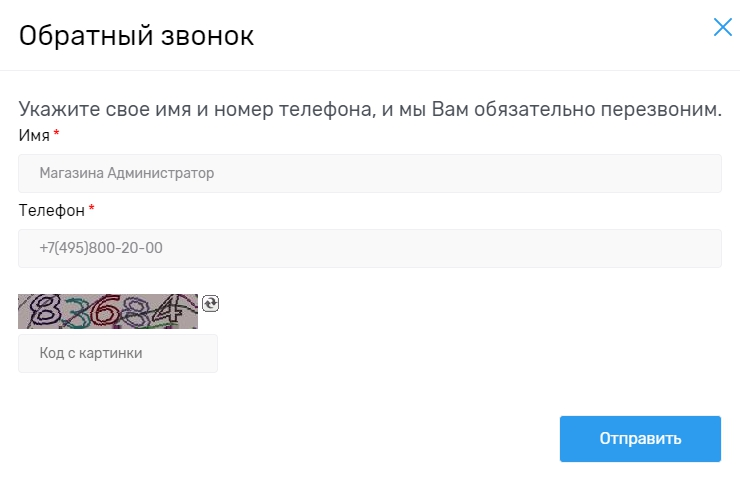Click the "Имя" field label
The width and height of the screenshot is (740, 490).
tap(34, 135)
